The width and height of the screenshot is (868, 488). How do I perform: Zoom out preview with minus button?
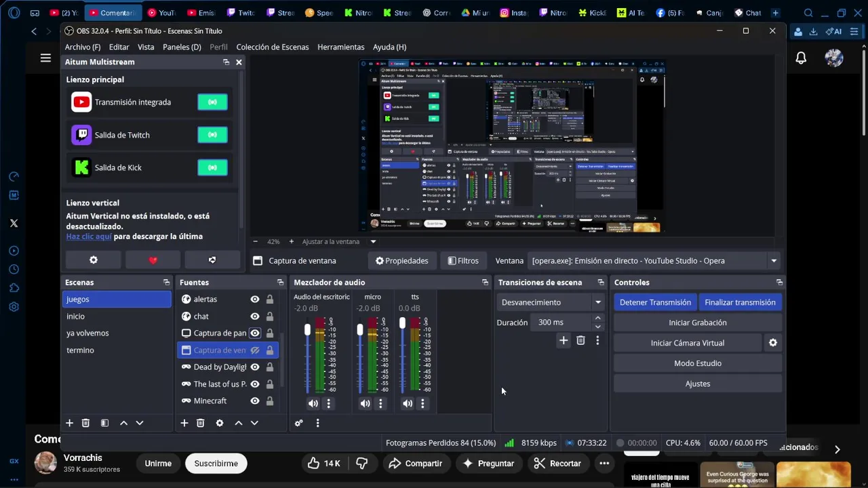click(x=255, y=241)
